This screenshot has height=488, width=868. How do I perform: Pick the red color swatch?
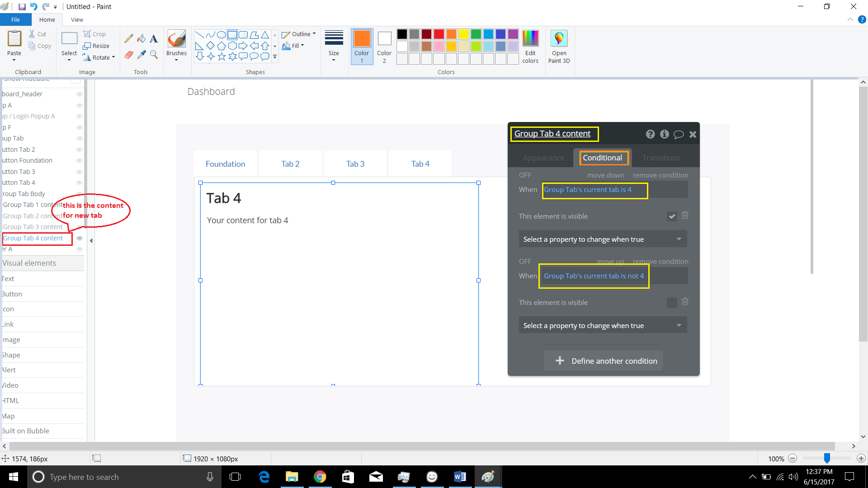click(439, 34)
